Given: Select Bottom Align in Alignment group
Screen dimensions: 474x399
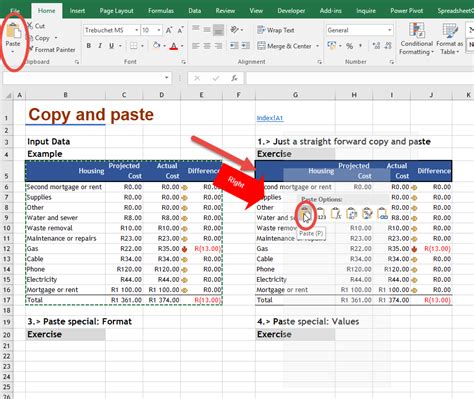Looking at the screenshot, I should pyautogui.click(x=219, y=30).
